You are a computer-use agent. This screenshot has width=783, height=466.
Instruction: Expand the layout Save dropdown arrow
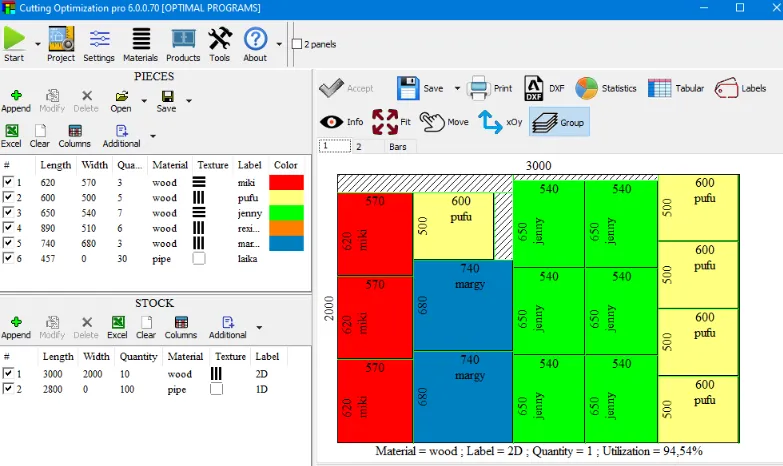457,88
